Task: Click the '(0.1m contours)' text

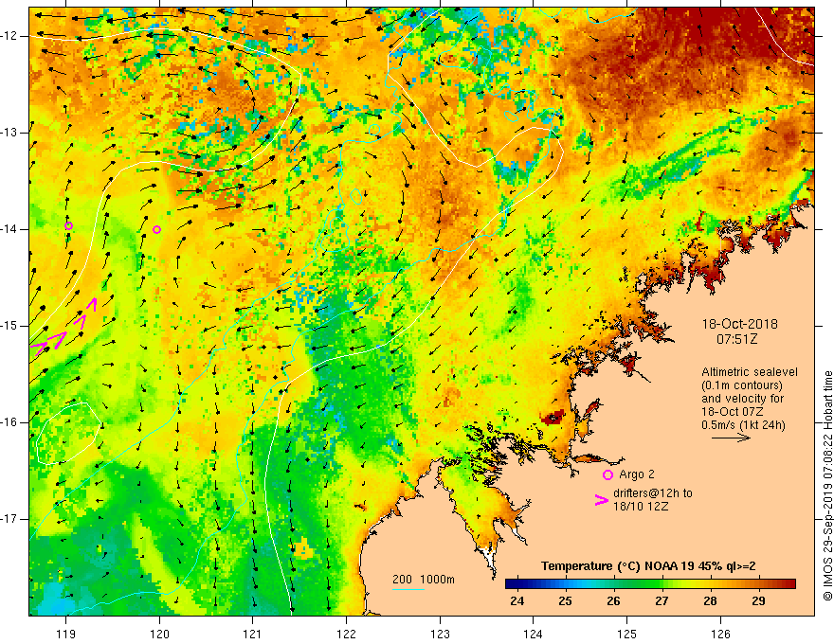Action: click(x=742, y=385)
